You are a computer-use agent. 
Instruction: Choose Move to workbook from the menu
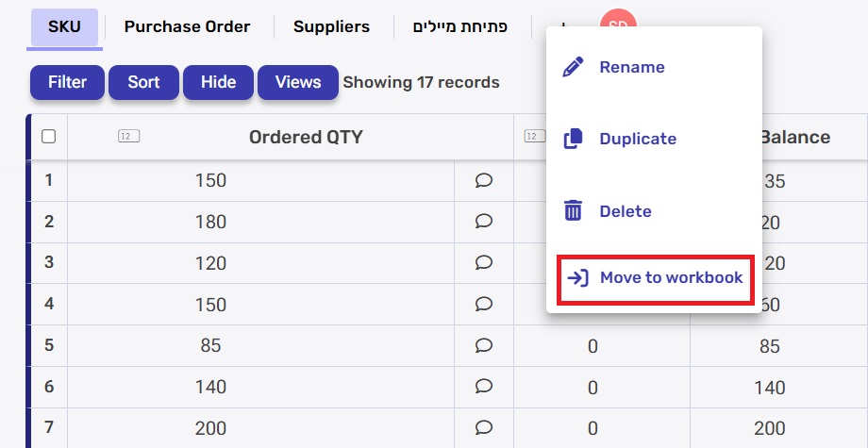pos(655,278)
